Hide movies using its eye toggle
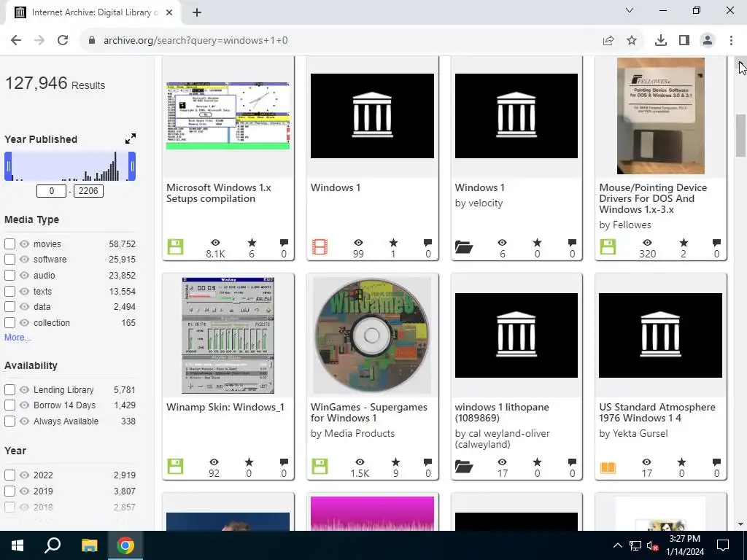Screen dimensions: 747x560 click(24, 244)
